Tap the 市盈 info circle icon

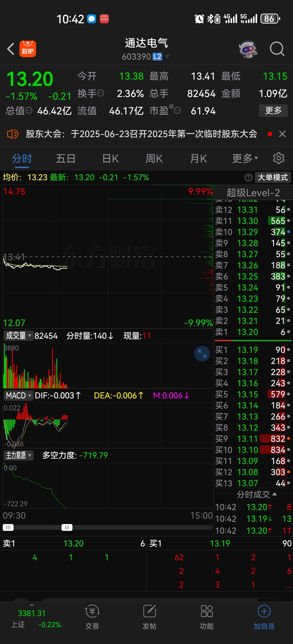pos(177,111)
